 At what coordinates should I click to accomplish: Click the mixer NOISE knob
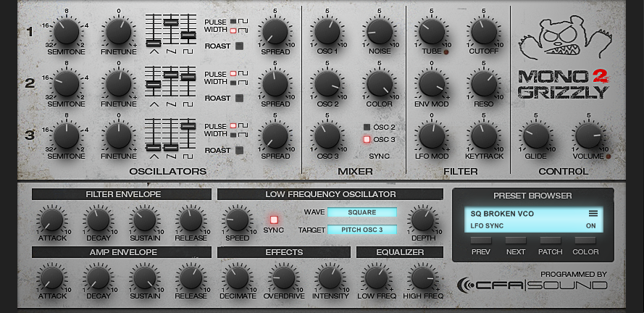click(x=380, y=31)
